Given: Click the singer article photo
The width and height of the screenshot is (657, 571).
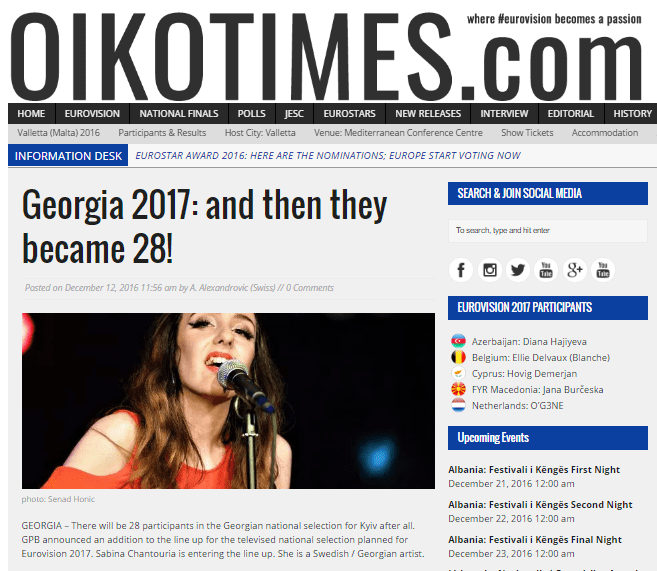Looking at the screenshot, I should pyautogui.click(x=228, y=401).
